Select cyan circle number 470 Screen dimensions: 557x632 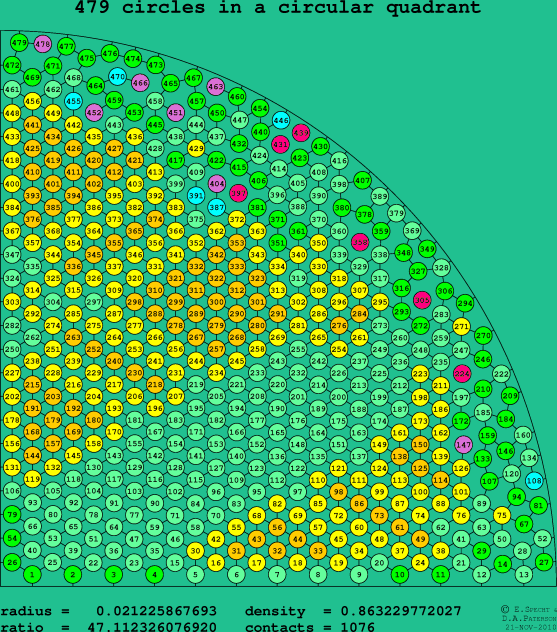click(117, 77)
